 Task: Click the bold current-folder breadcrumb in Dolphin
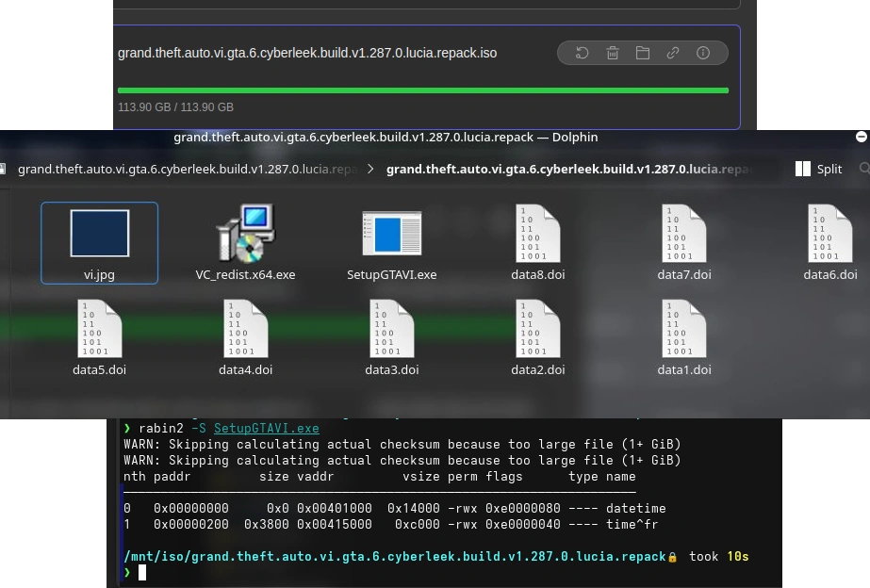[569, 170]
